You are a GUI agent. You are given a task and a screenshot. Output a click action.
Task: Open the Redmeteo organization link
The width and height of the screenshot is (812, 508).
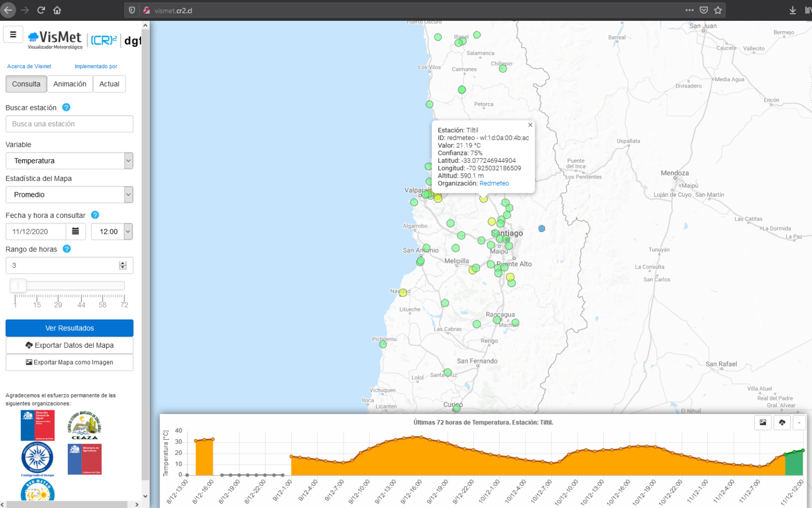[494, 183]
